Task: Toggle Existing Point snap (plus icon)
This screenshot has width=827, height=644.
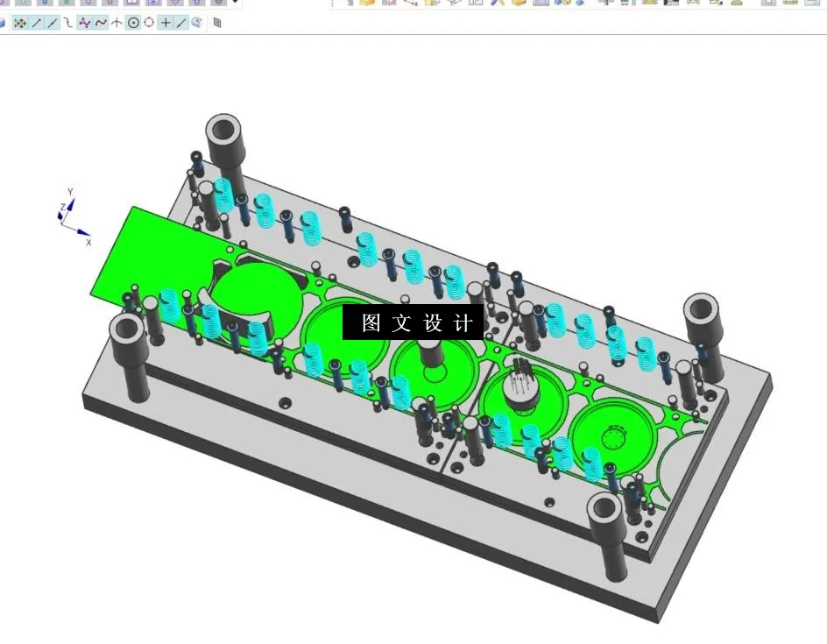Action: pos(166,23)
